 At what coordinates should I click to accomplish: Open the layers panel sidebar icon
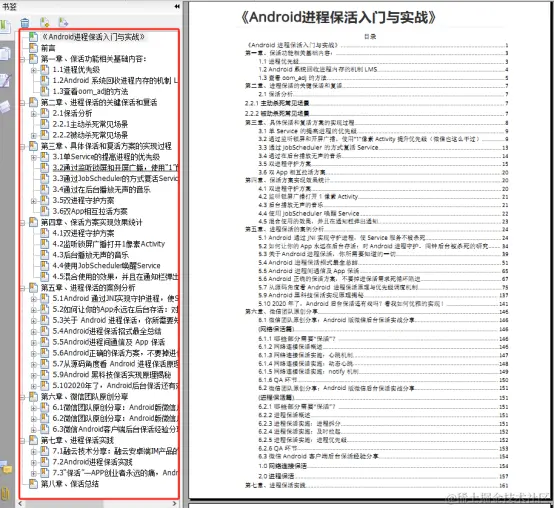point(5,106)
